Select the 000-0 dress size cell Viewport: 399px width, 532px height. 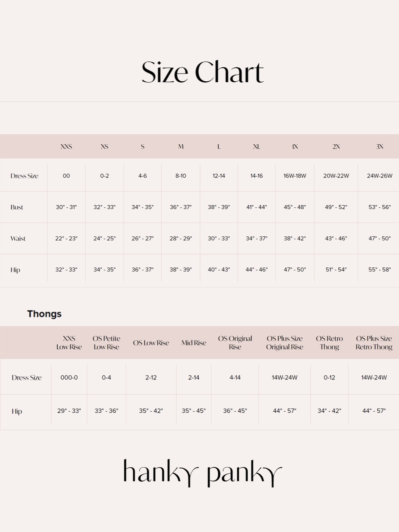[x=69, y=377]
